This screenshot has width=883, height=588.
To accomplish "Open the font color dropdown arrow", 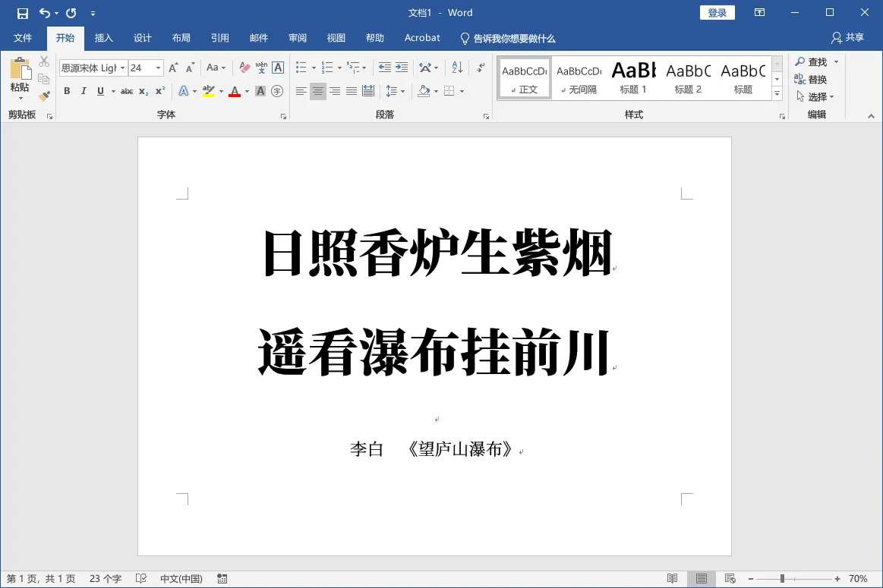I will pyautogui.click(x=246, y=90).
